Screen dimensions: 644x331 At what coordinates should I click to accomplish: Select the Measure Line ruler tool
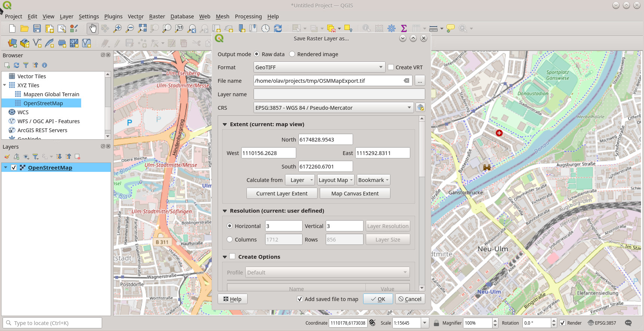tap(433, 28)
